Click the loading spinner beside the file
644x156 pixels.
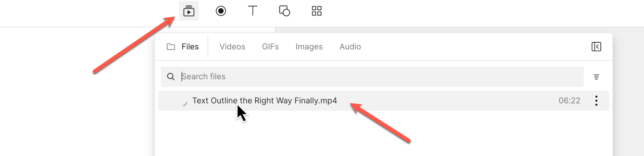[185, 103]
